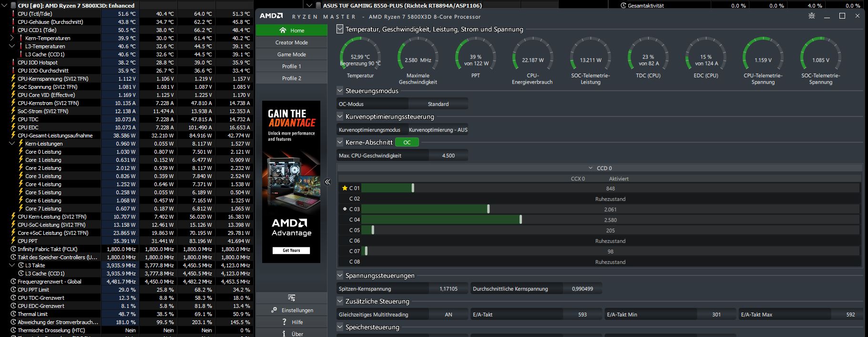Image resolution: width=868 pixels, height=337 pixels.
Task: Click thermometer icon of L3 Cache (CCD1) temperature row
Action: click(x=21, y=54)
